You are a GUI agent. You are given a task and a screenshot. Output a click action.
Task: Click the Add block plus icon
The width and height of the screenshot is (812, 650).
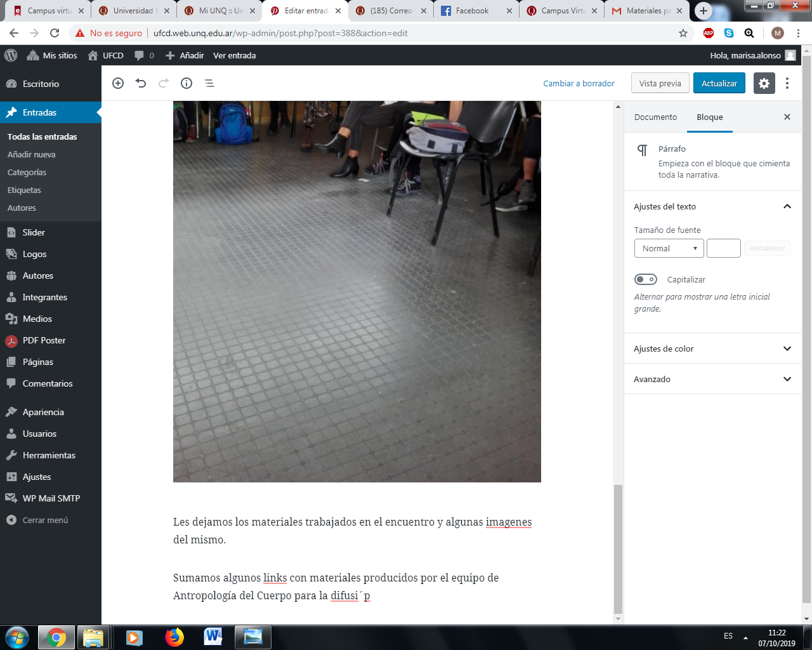118,83
